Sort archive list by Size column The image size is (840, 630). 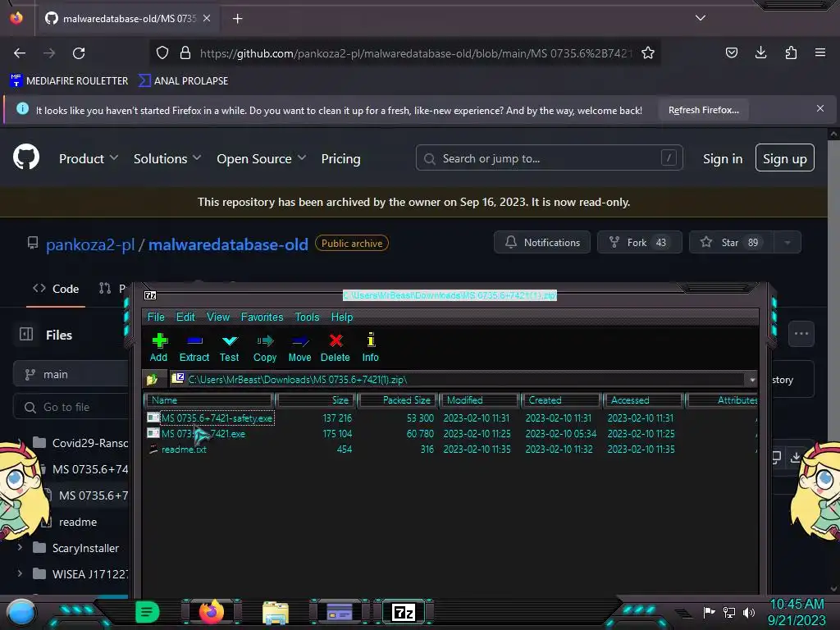[x=315, y=400]
